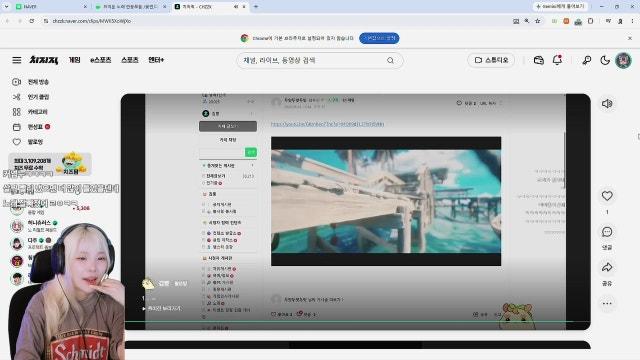Open the 게임 menu item
This screenshot has height=360, width=640.
(74, 60)
